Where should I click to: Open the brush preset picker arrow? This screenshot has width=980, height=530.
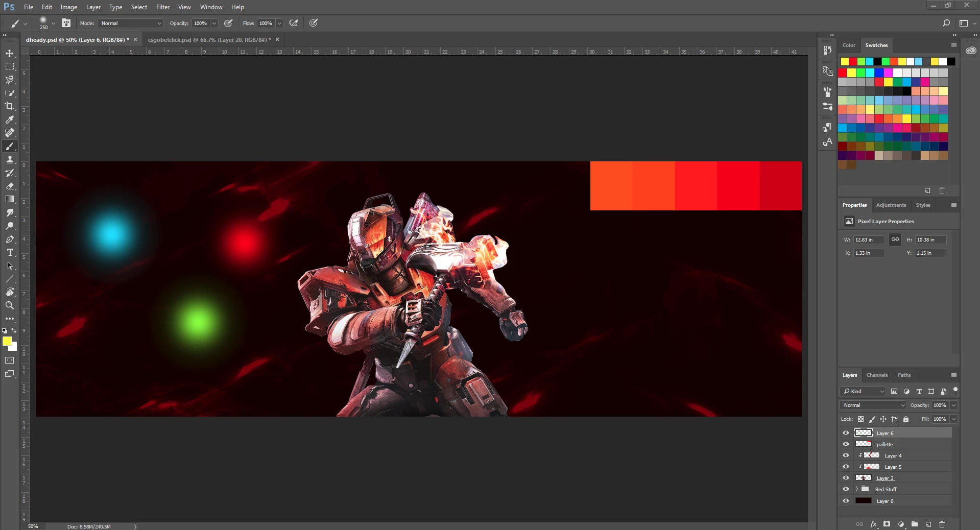pos(53,23)
